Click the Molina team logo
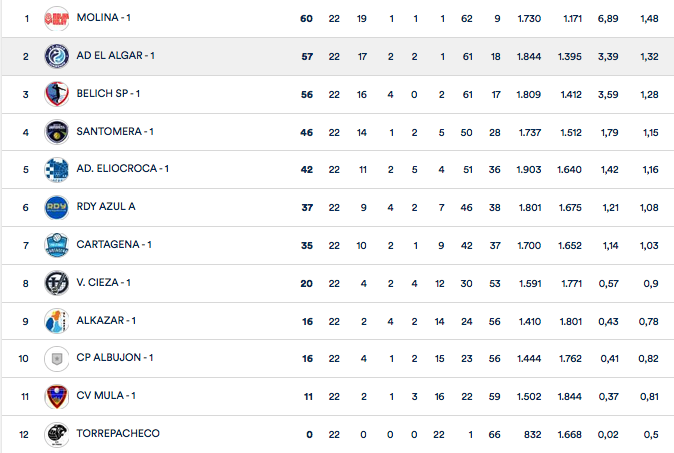This screenshot has width=674, height=453. pyautogui.click(x=56, y=19)
